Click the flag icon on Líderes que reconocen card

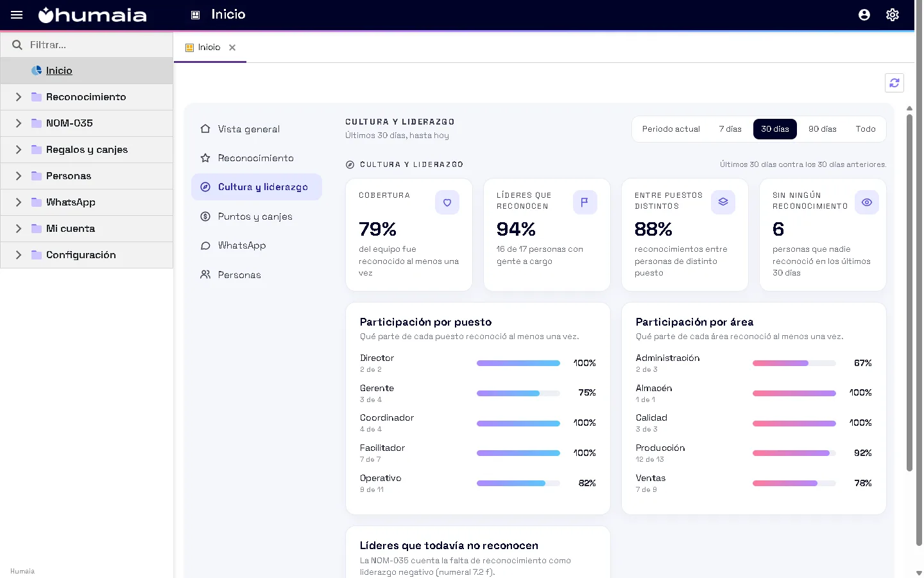coord(585,202)
